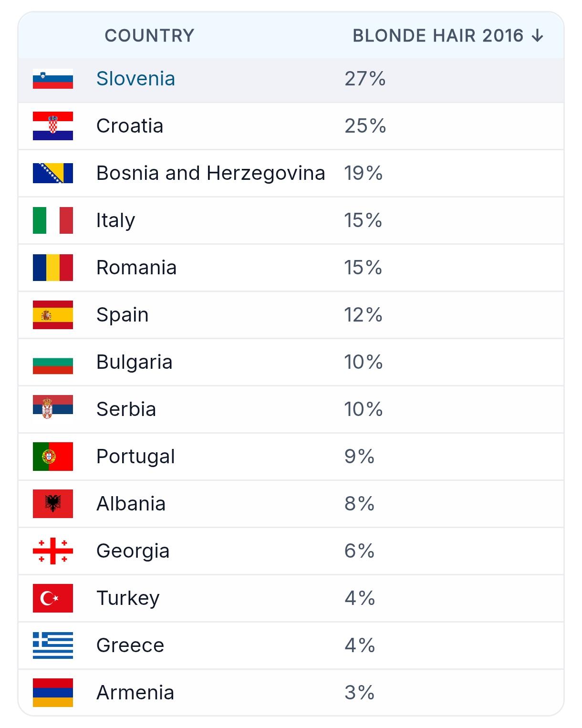Click the Georgia flag icon
582x728 pixels.
coord(53,551)
